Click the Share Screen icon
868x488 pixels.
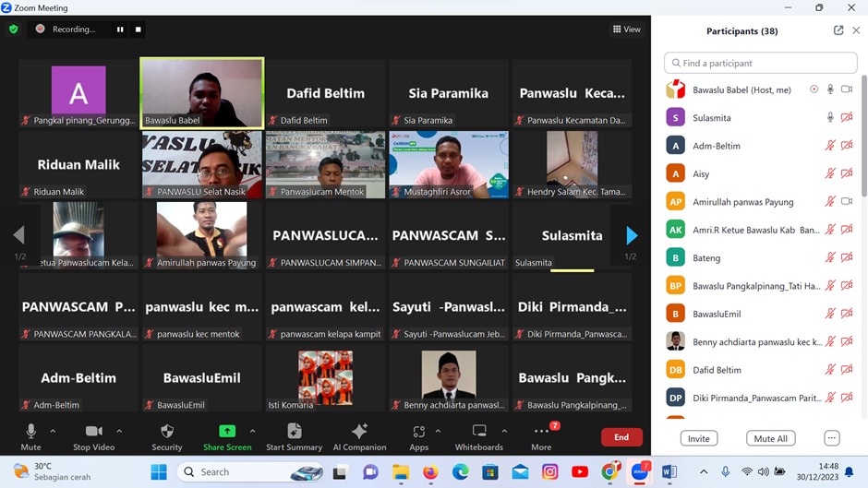226,432
